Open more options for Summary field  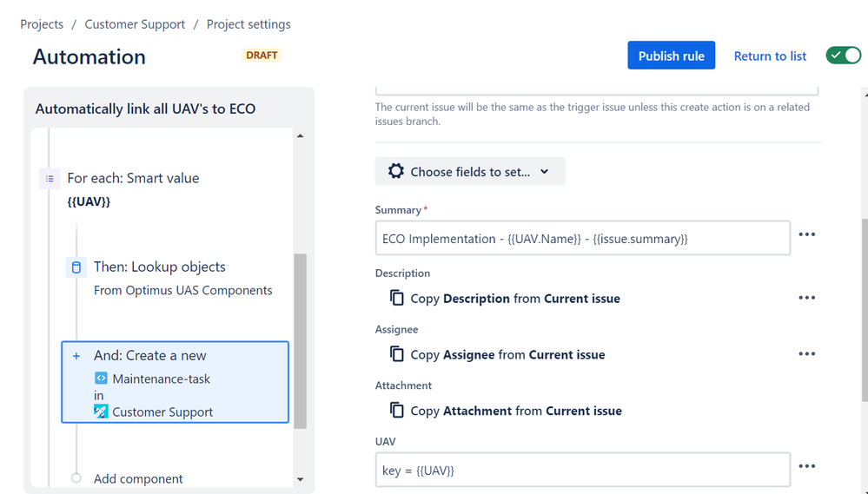806,234
